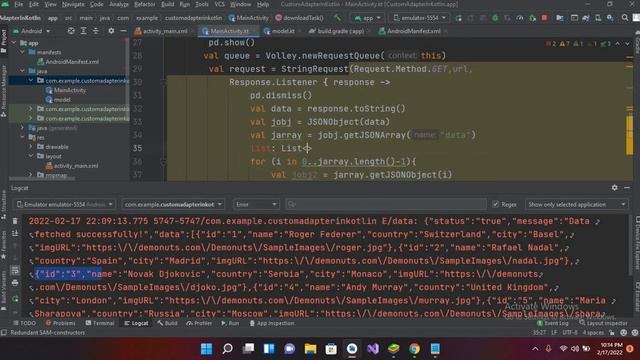This screenshot has width=640, height=360.
Task: Open Logcat panel settings gear
Action: coord(615,188)
